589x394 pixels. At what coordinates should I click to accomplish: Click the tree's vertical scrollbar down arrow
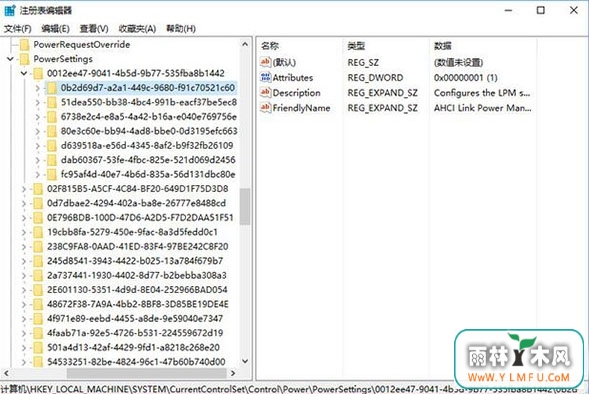[x=245, y=361]
